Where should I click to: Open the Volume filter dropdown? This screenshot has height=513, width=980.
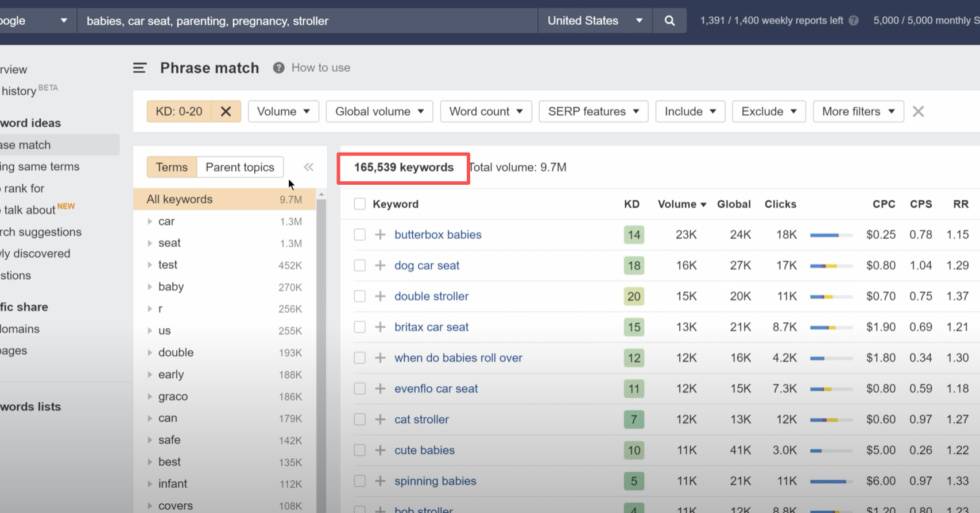284,111
